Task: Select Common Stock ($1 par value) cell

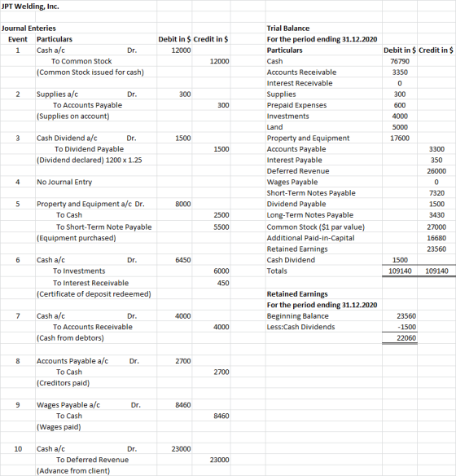Action: click(x=316, y=227)
